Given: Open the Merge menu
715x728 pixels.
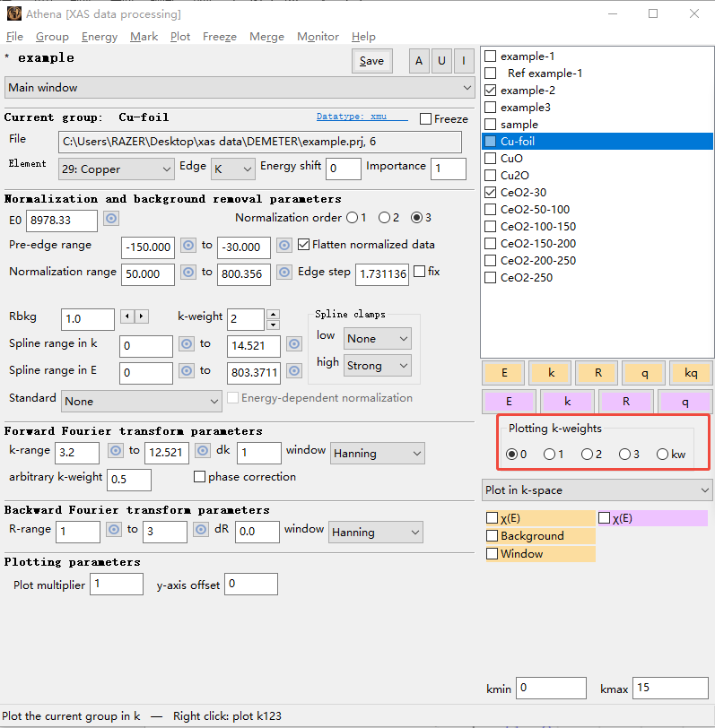Looking at the screenshot, I should pos(266,37).
